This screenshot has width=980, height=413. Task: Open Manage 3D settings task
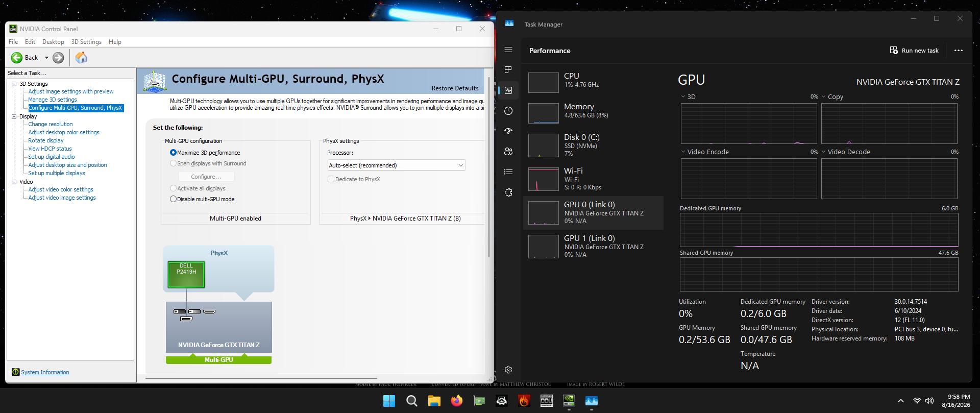pyautogui.click(x=53, y=100)
